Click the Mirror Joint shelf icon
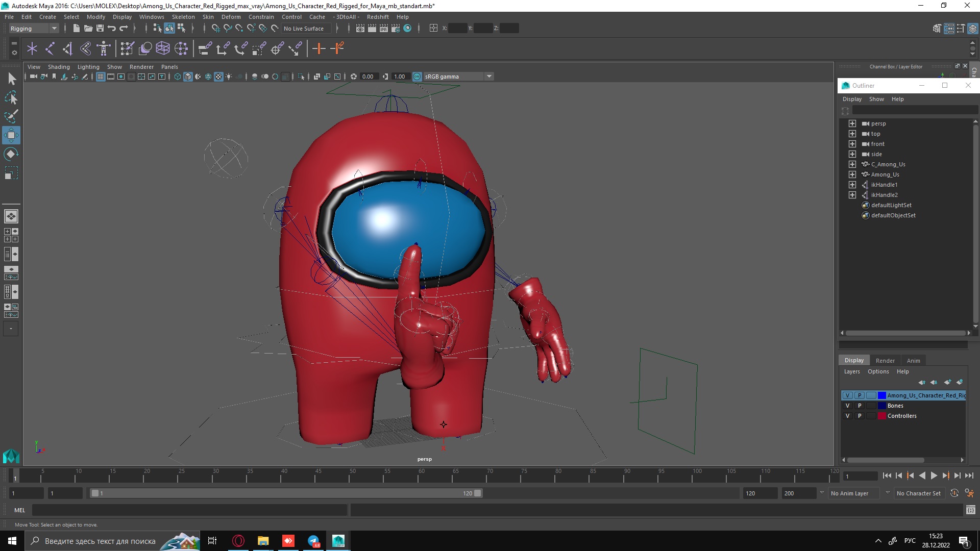This screenshot has width=980, height=551. pyautogui.click(x=86, y=48)
